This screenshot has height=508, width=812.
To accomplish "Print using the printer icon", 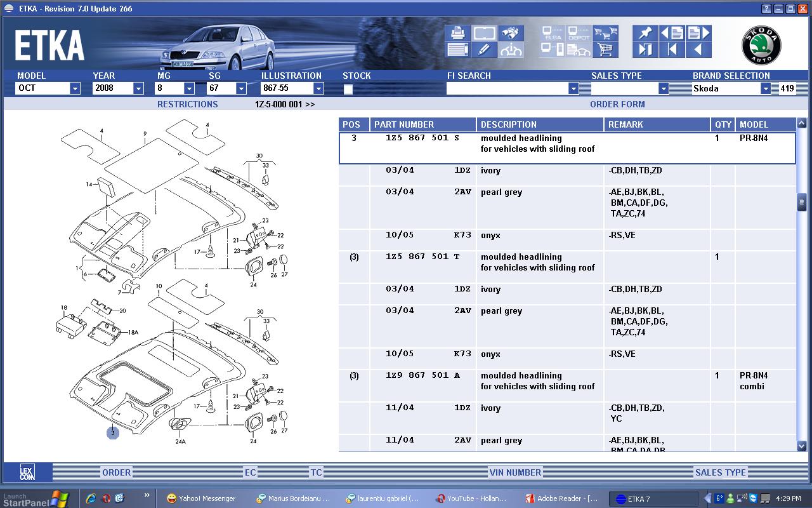I will (457, 32).
